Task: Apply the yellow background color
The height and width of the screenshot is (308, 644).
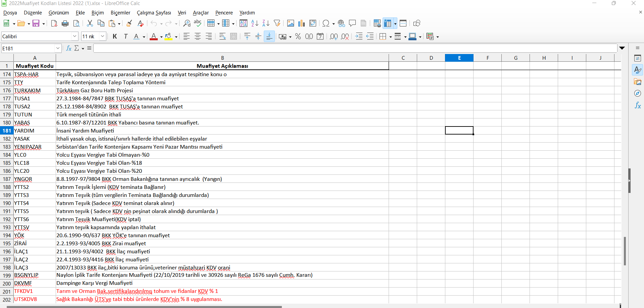Action: click(168, 36)
